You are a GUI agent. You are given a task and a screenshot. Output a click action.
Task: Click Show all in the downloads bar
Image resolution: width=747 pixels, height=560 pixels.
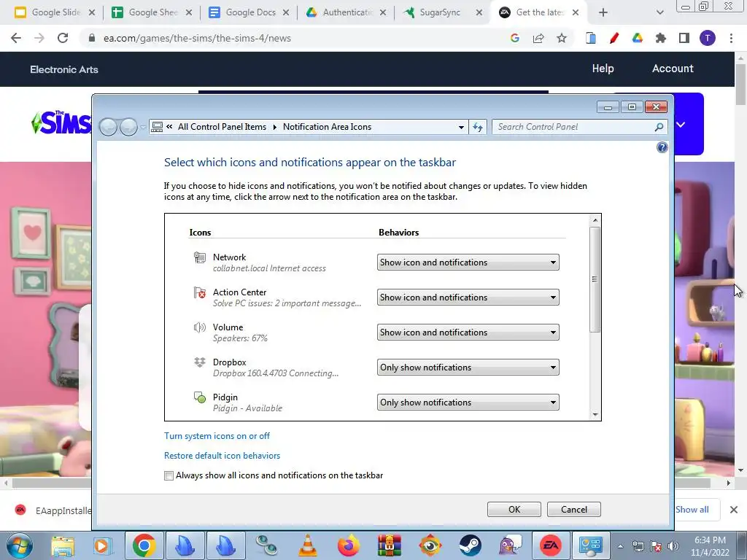tap(692, 510)
